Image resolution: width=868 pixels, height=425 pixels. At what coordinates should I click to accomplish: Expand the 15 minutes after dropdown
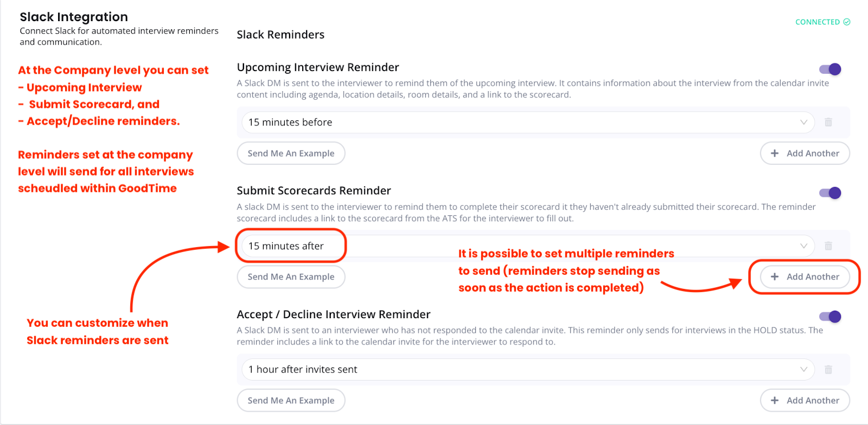(x=527, y=246)
